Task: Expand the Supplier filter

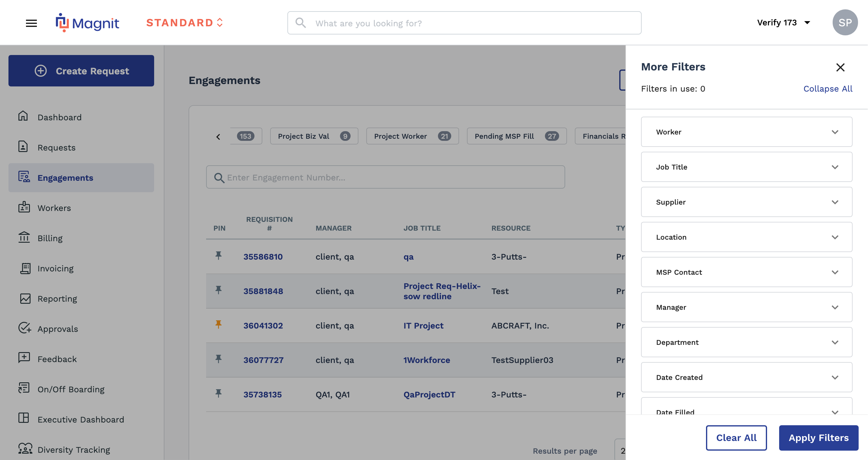Action: (747, 202)
